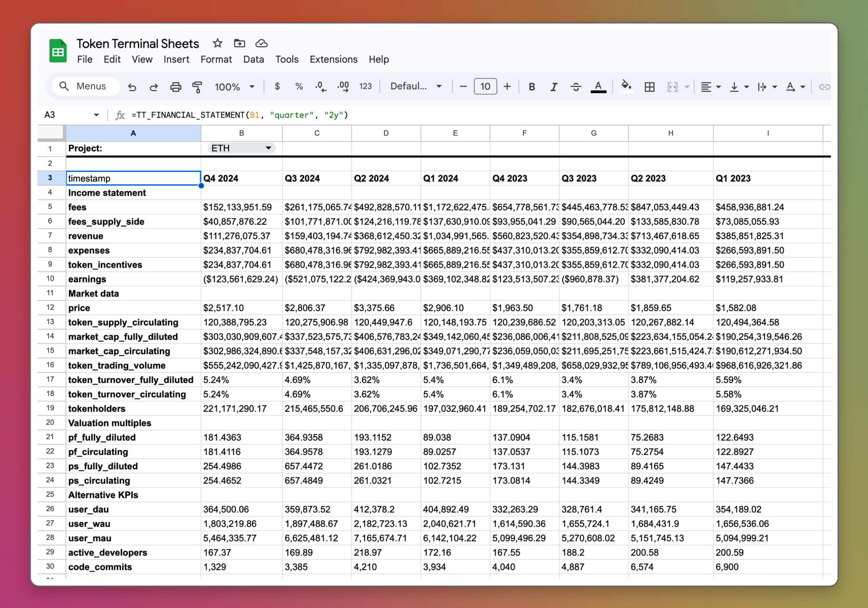This screenshot has width=868, height=608.
Task: Format as currency with dollar icon
Action: tap(277, 86)
